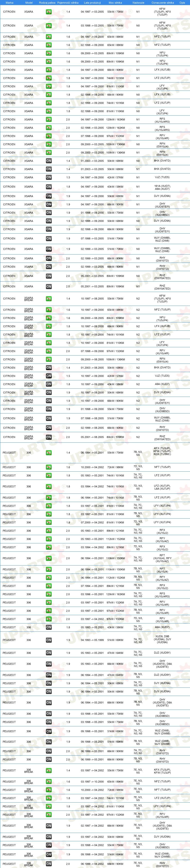190x868 pixels.
Task: Select petrol icon for Xsara 1.6 NFU N1
Action: click(49, 62)
